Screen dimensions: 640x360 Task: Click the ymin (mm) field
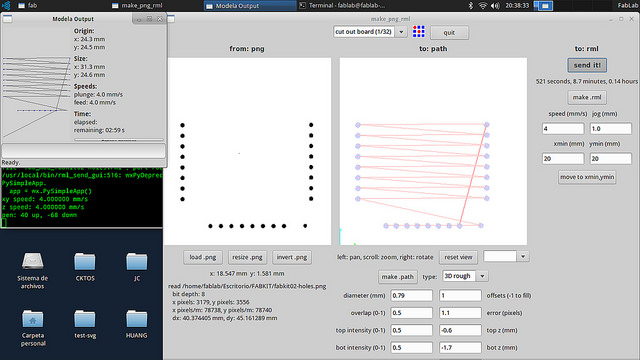[611, 158]
